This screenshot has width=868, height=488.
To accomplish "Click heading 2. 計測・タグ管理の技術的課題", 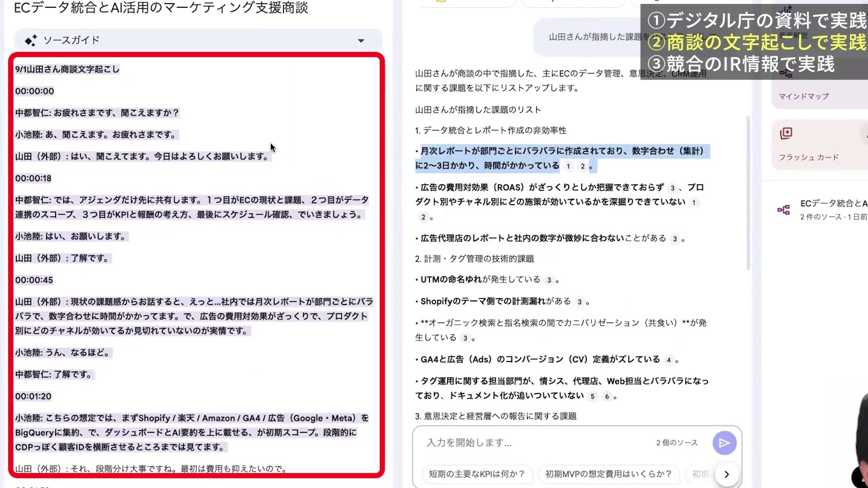I will [474, 259].
